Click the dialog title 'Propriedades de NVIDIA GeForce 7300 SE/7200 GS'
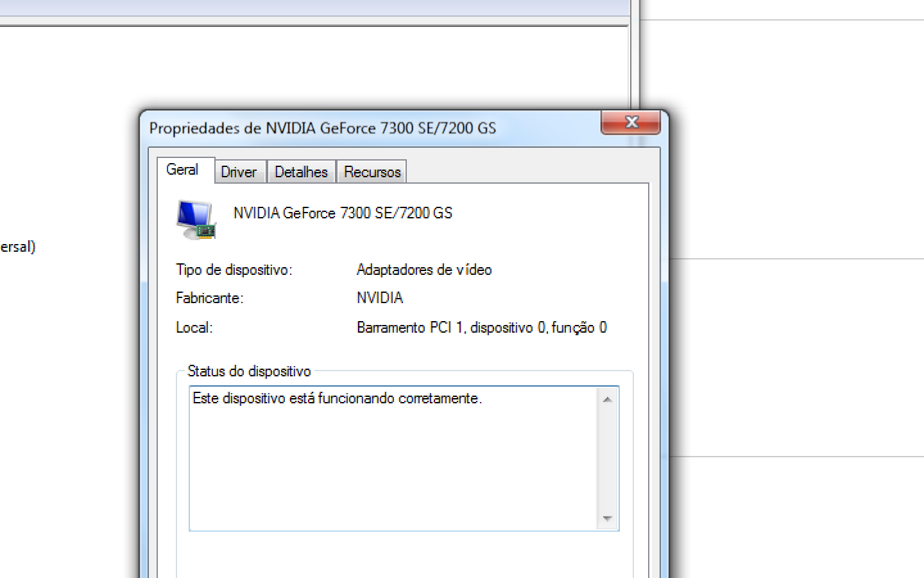 (x=323, y=128)
